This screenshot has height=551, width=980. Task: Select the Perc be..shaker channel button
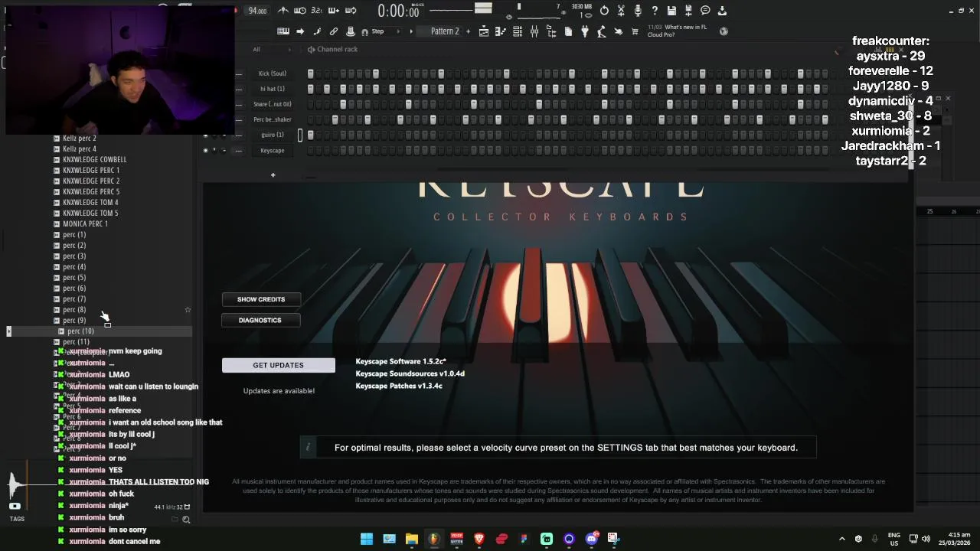coord(272,119)
